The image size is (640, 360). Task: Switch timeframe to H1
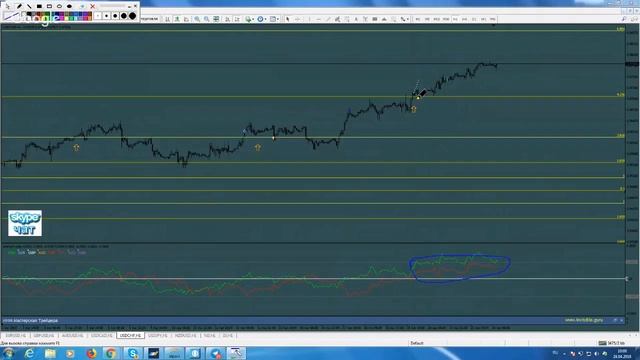(x=455, y=19)
